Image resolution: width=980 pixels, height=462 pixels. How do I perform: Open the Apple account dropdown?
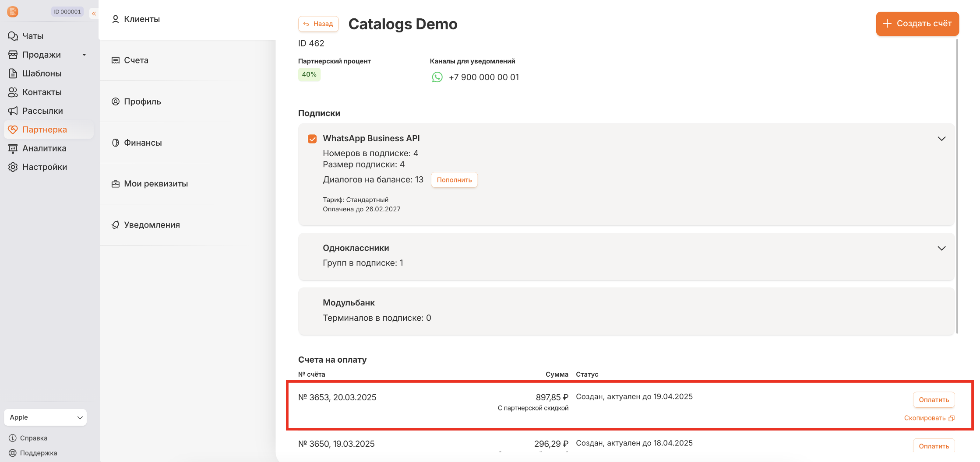pyautogui.click(x=46, y=417)
